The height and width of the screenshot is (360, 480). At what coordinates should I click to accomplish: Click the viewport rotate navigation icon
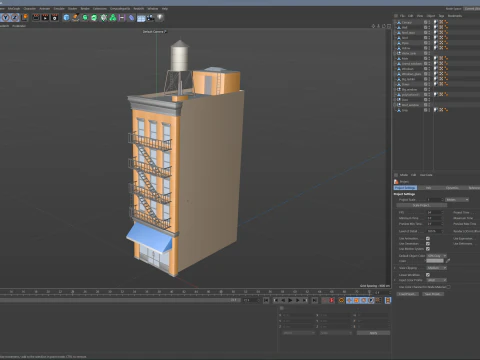pos(384,26)
